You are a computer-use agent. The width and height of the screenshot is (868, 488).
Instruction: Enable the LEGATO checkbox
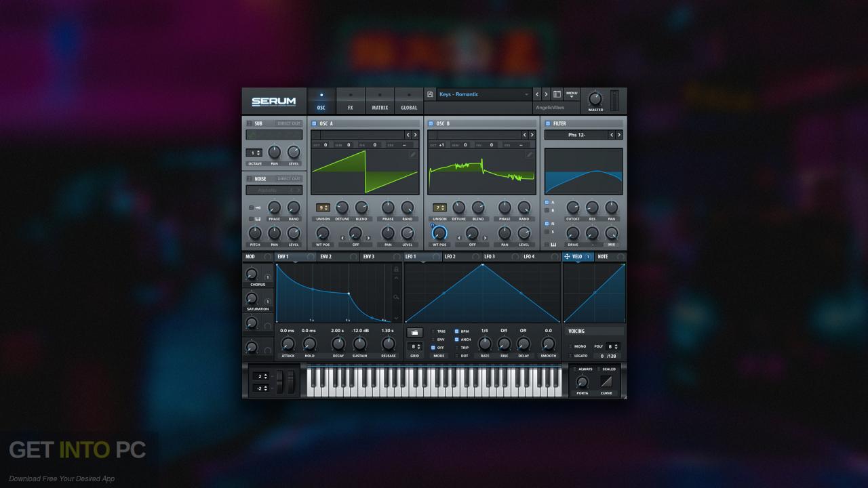(571, 356)
